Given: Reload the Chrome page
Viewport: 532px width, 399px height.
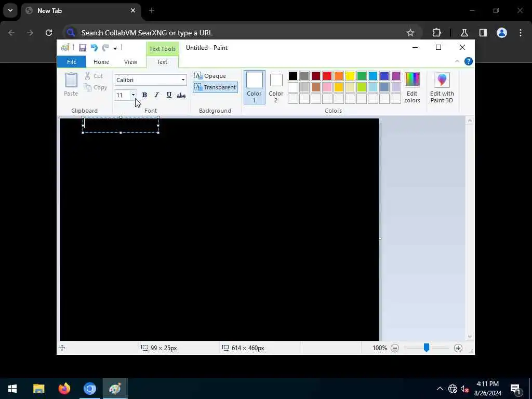Looking at the screenshot, I should click(49, 33).
